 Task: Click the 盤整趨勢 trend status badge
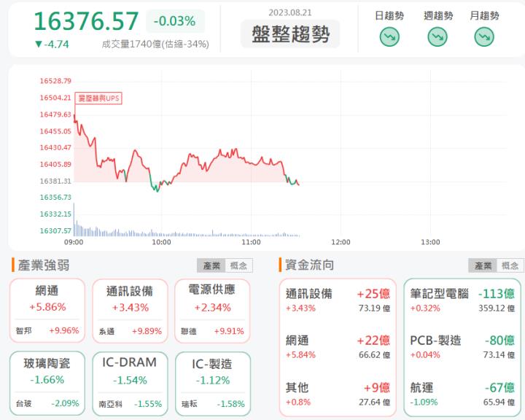pyautogui.click(x=290, y=34)
